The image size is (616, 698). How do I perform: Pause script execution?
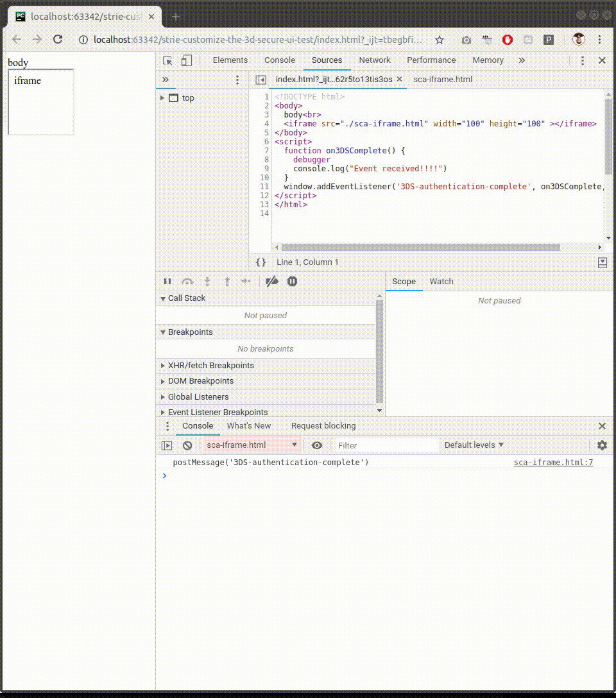click(x=167, y=282)
